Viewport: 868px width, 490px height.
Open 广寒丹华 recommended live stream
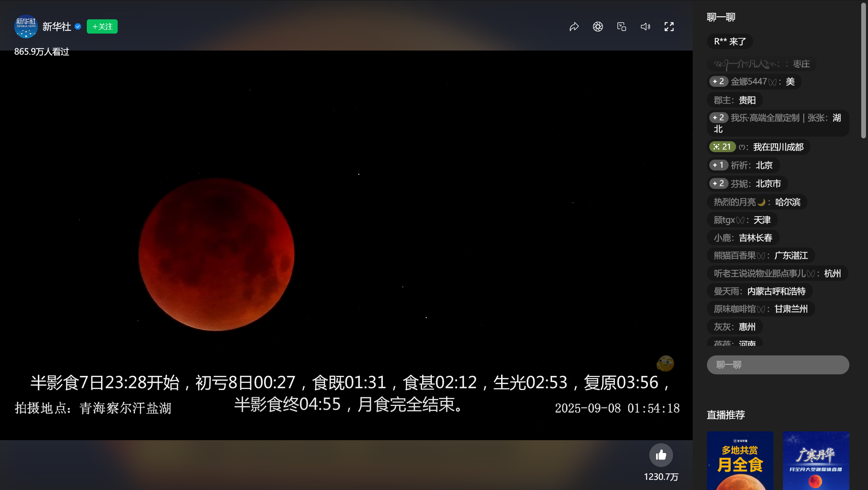(x=816, y=460)
